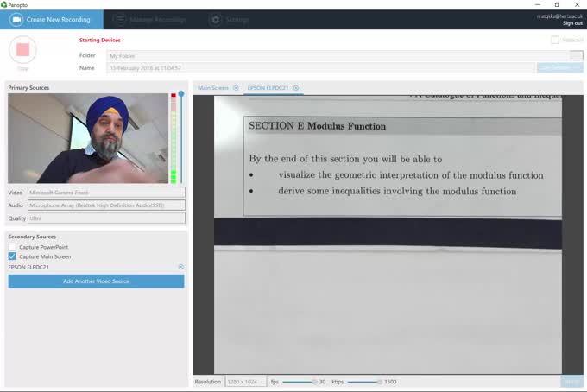Click the Manage Recordings list icon
Image resolution: width=587 pixels, height=392 pixels.
[119, 19]
